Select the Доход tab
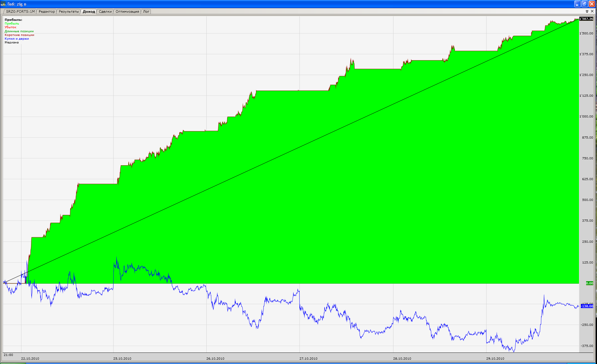The image size is (597, 364). point(89,11)
